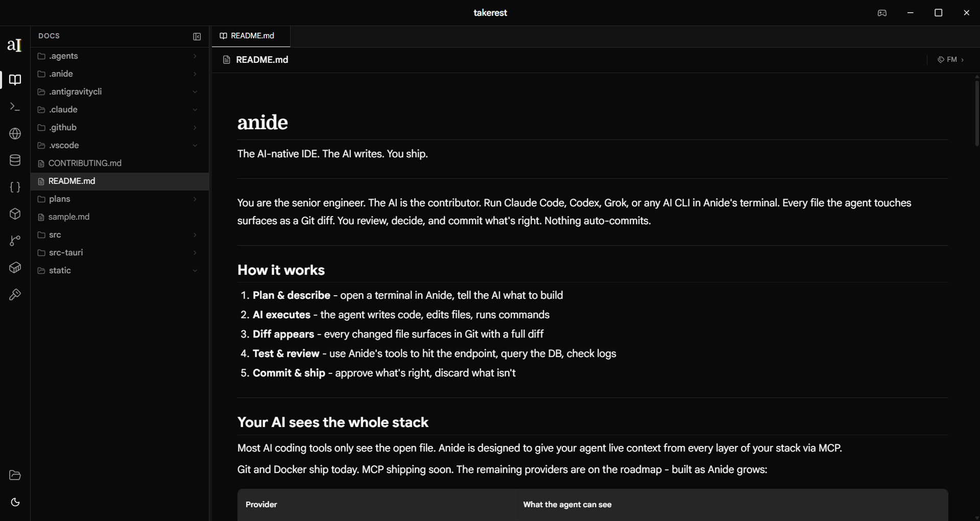Open the Terminal panel icon
The height and width of the screenshot is (521, 980).
(15, 107)
